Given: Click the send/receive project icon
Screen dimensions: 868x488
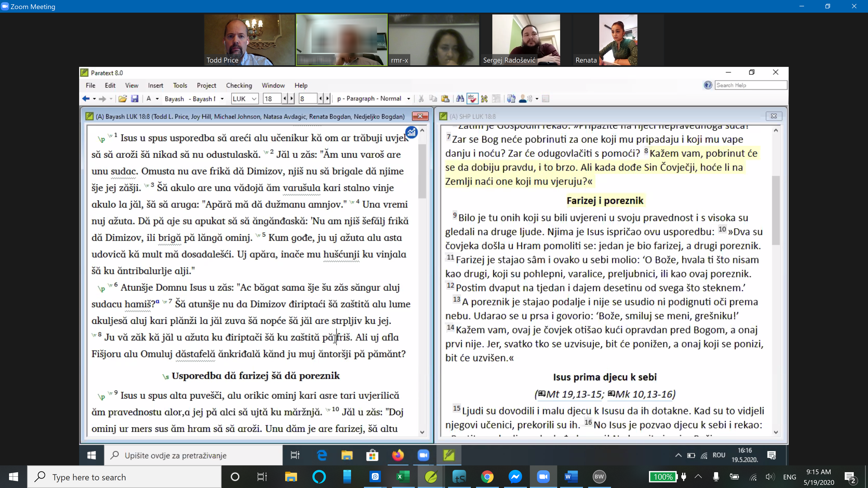Looking at the screenshot, I should coord(511,99).
